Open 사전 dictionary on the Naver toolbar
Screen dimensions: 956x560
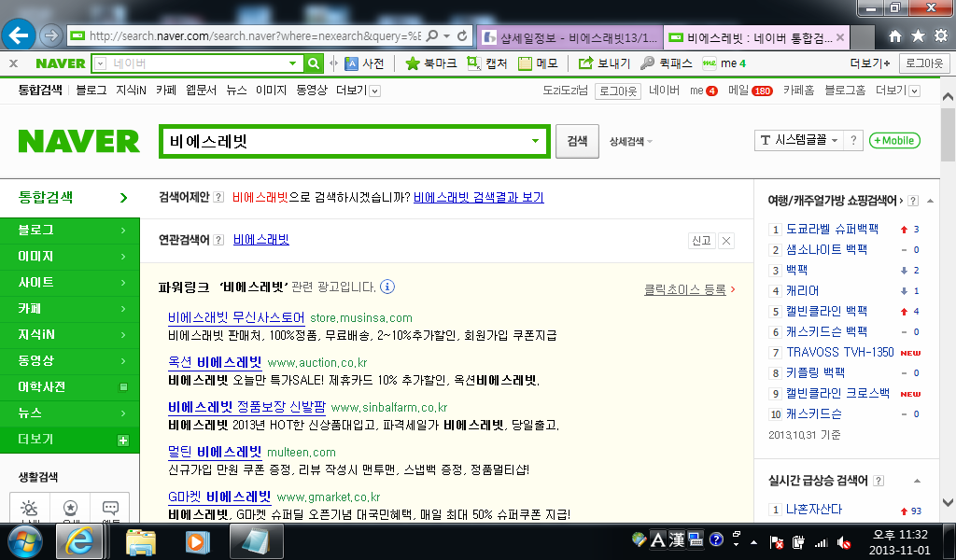[x=365, y=63]
